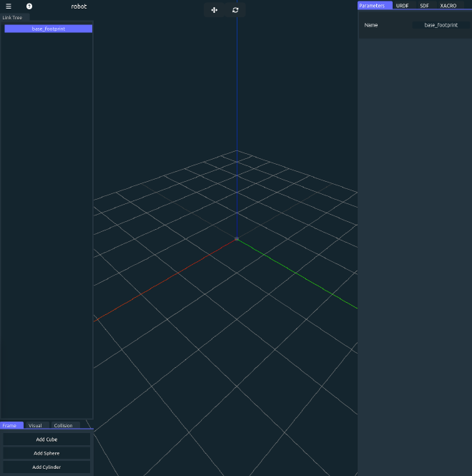Select the Frame tab
Image resolution: width=472 pixels, height=476 pixels.
[x=11, y=425]
